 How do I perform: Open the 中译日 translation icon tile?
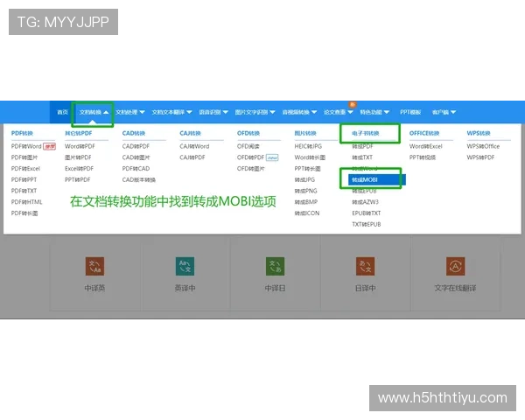point(275,266)
